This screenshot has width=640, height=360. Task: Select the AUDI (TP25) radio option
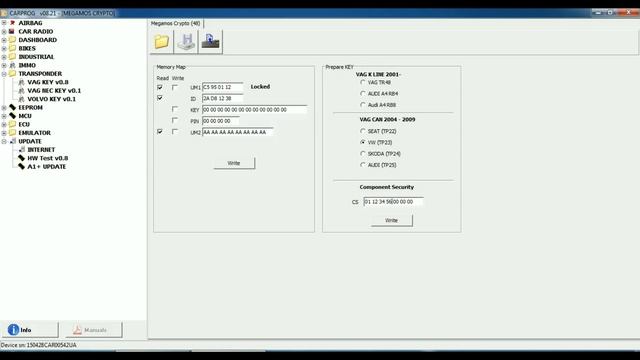click(362, 165)
